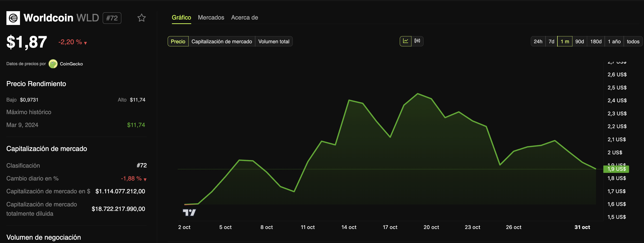The height and width of the screenshot is (243, 644).
Task: Click the green $11,74 all-time high value
Action: coord(136,125)
